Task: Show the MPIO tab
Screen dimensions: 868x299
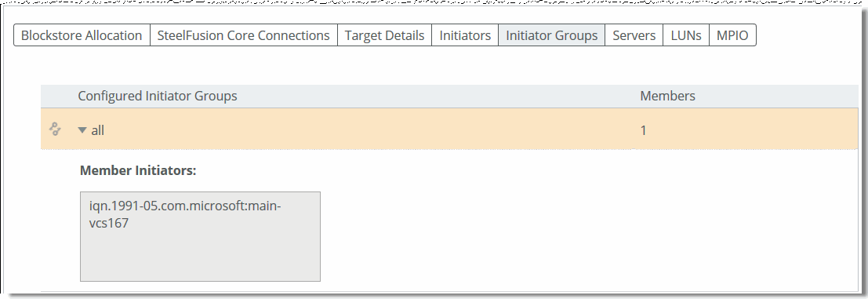Action: point(732,35)
